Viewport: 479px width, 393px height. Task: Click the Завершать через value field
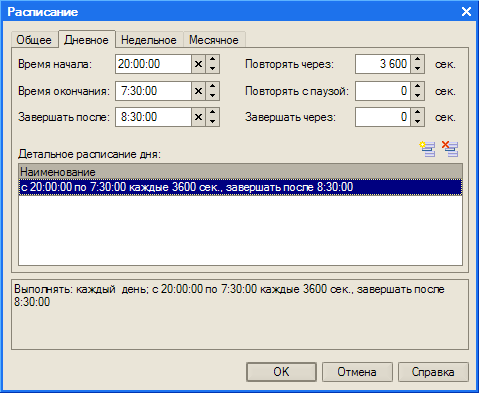[x=383, y=117]
